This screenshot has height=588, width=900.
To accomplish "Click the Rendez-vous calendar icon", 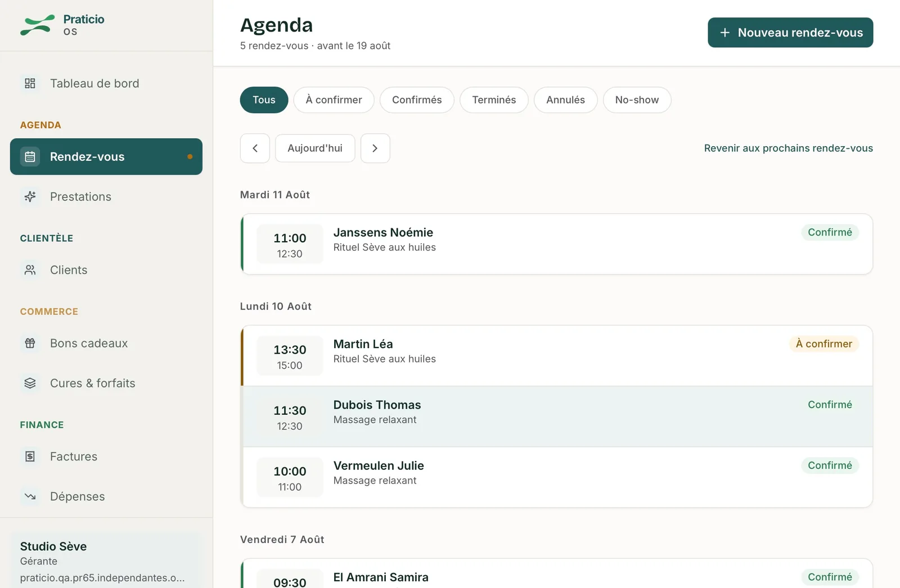I will pos(30,157).
